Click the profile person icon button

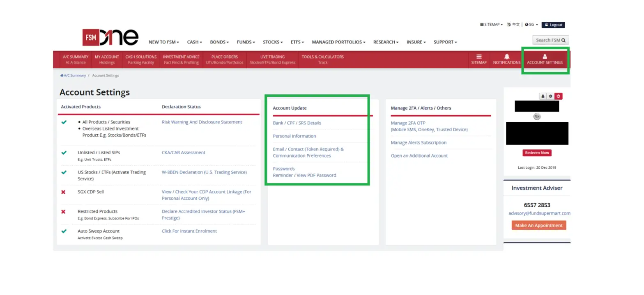(x=543, y=96)
